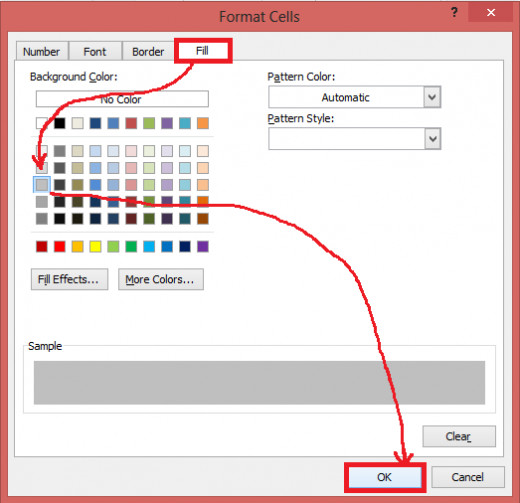
Task: Expand the Pattern Style dropdown
Action: point(433,139)
